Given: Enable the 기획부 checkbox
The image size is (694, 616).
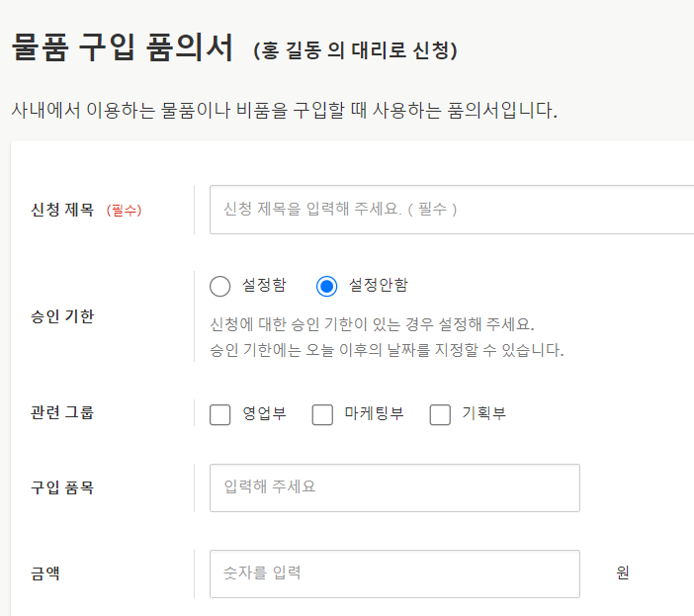Looking at the screenshot, I should [440, 414].
